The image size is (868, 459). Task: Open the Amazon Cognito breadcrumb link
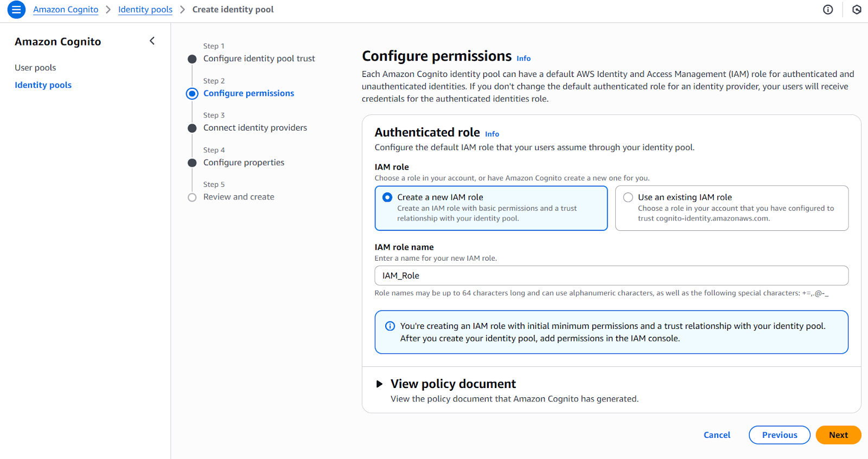point(66,9)
